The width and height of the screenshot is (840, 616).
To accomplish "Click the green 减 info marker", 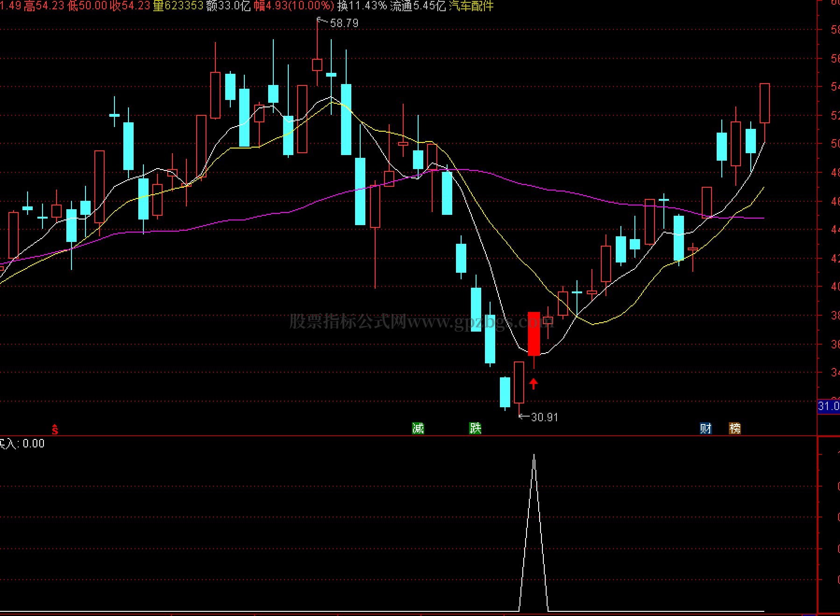I will pos(418,428).
